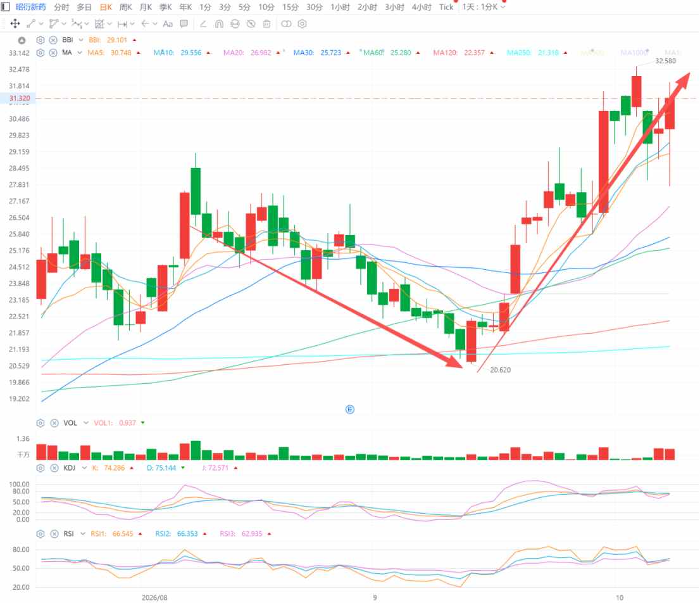Open MA indicator settings gear

(x=40, y=53)
